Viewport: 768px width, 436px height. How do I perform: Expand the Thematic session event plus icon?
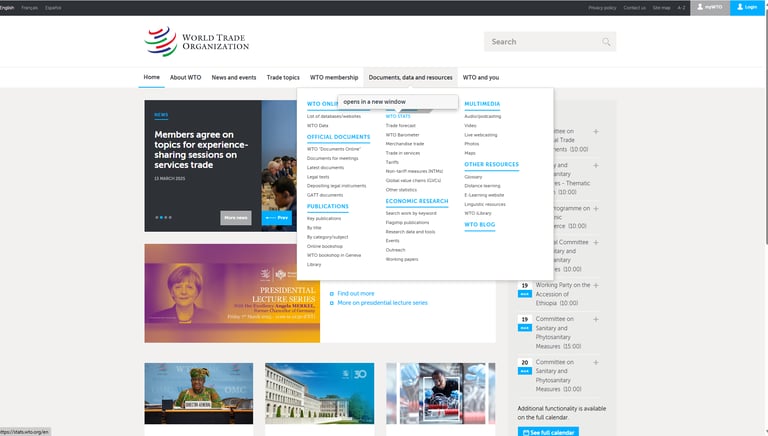click(596, 166)
